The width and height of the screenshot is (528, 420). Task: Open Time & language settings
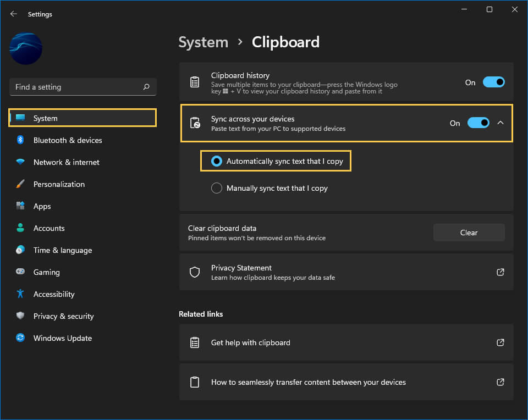pyautogui.click(x=83, y=250)
